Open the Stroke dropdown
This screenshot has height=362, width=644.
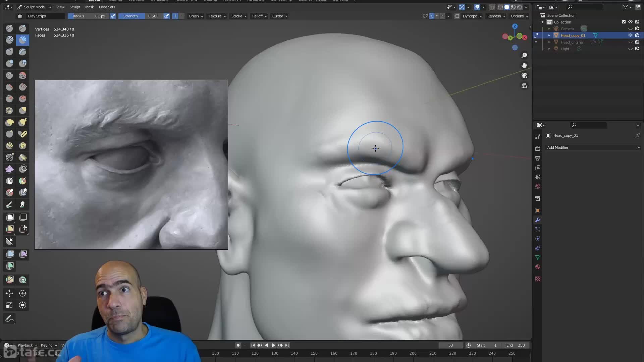[239, 16]
